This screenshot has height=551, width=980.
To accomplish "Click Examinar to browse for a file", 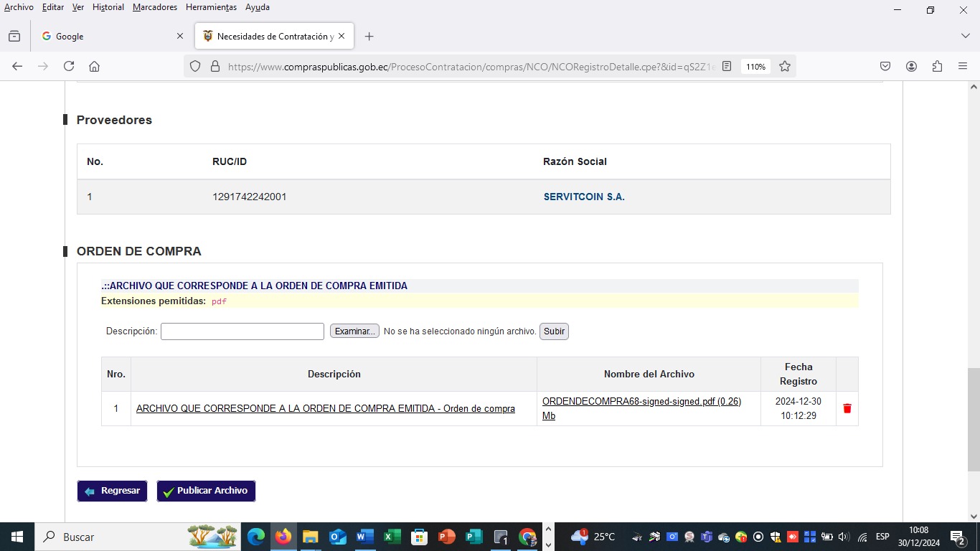I will click(354, 331).
